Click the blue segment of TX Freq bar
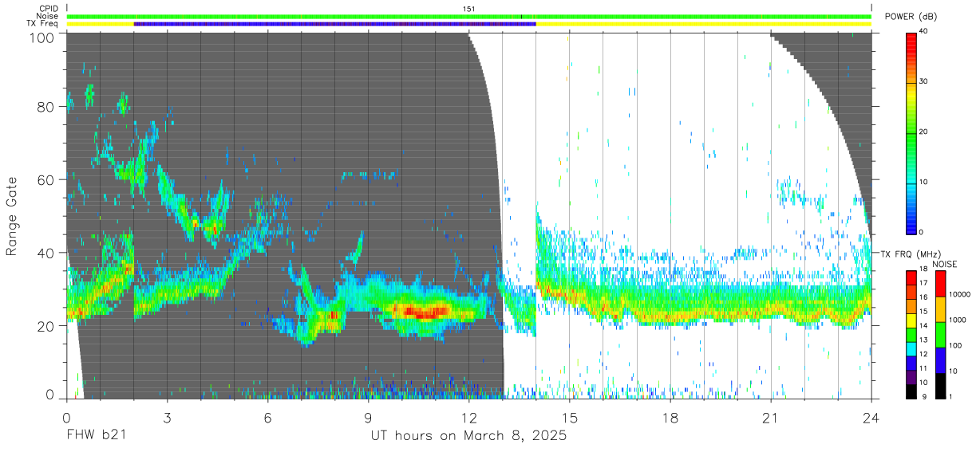980x452 pixels. coord(334,24)
